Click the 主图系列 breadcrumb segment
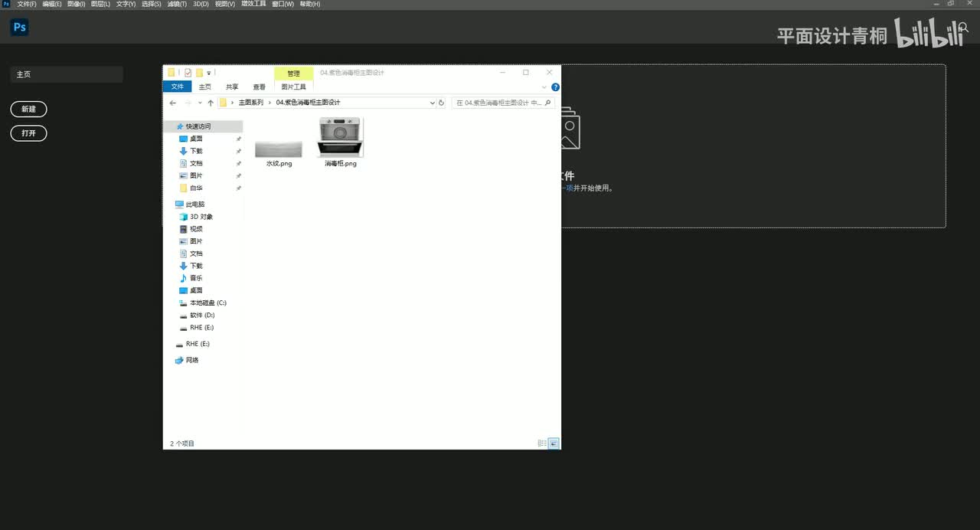The image size is (980, 530). [250, 103]
